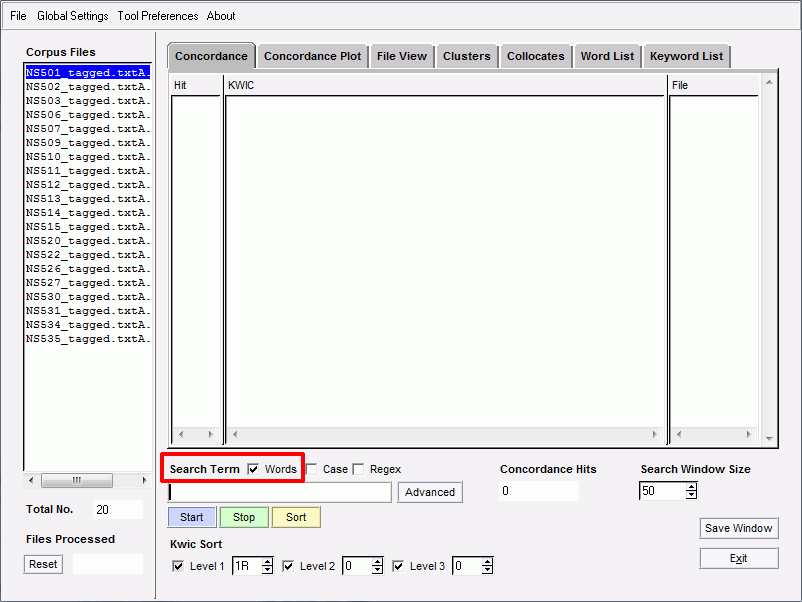Open the Tool Preferences menu
Image resolution: width=802 pixels, height=602 pixels.
(157, 16)
